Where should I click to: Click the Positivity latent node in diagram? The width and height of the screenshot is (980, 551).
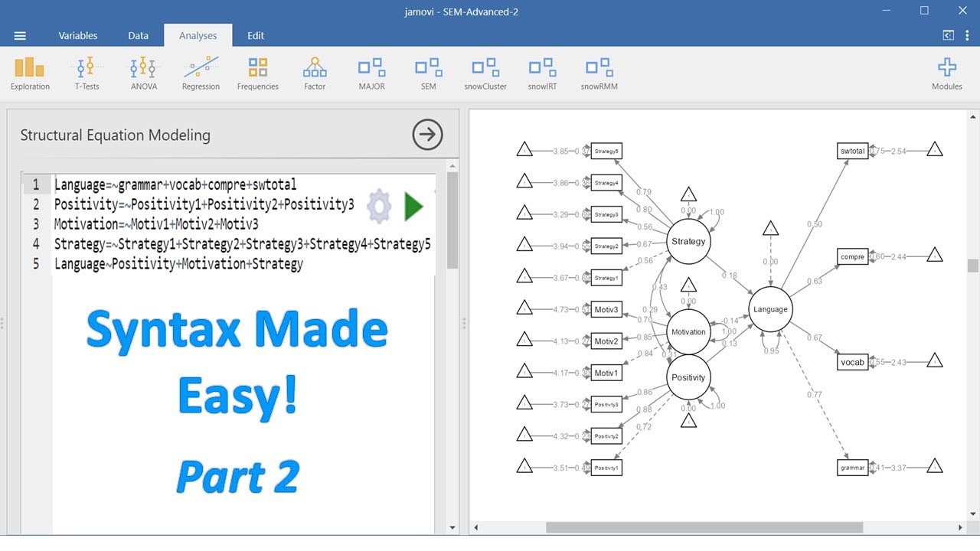[688, 377]
